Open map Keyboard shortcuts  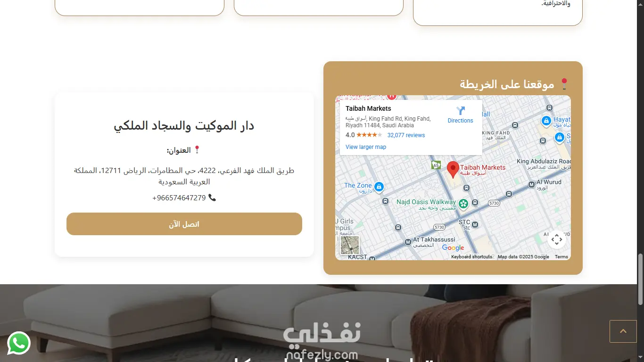point(471,257)
